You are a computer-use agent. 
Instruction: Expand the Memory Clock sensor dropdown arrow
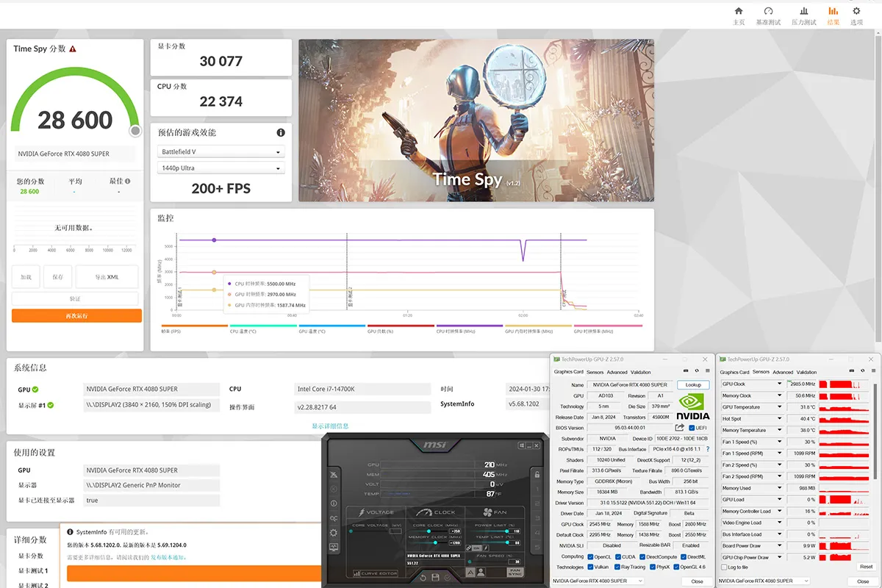coord(779,395)
